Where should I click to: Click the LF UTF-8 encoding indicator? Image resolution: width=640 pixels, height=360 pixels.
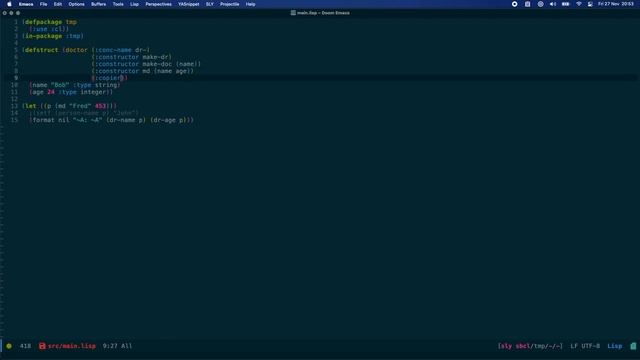pyautogui.click(x=585, y=346)
